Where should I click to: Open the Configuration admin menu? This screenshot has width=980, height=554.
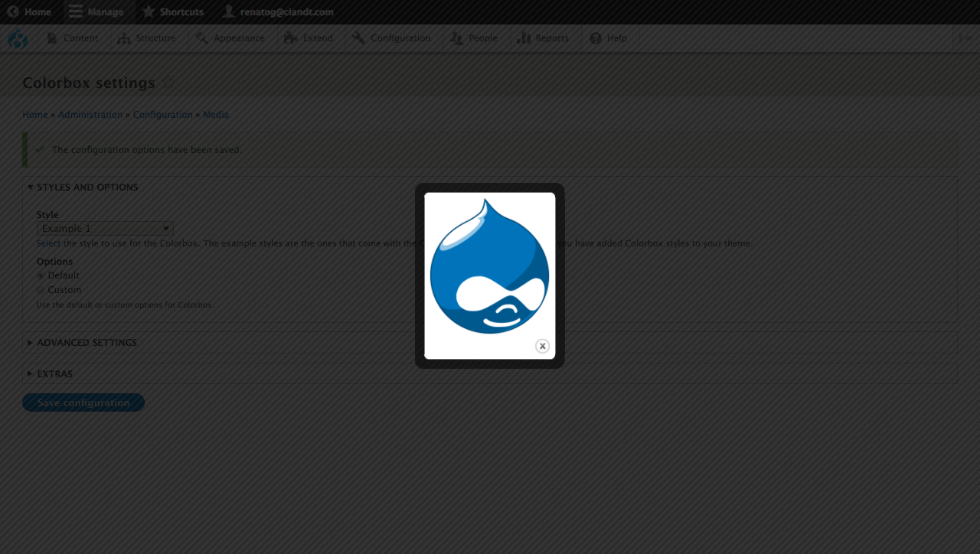(x=391, y=38)
